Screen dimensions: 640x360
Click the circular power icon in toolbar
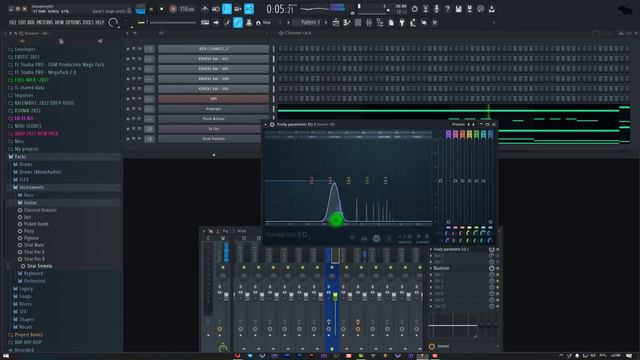[x=414, y=9]
